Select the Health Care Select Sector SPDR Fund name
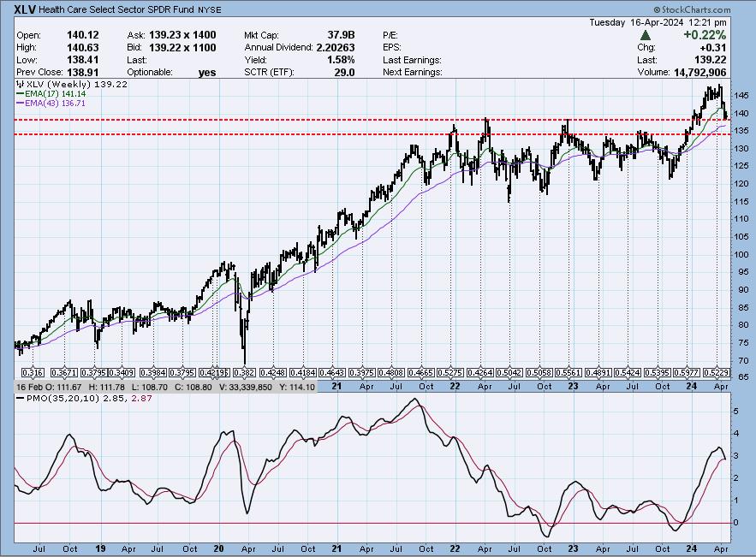 pos(116,9)
